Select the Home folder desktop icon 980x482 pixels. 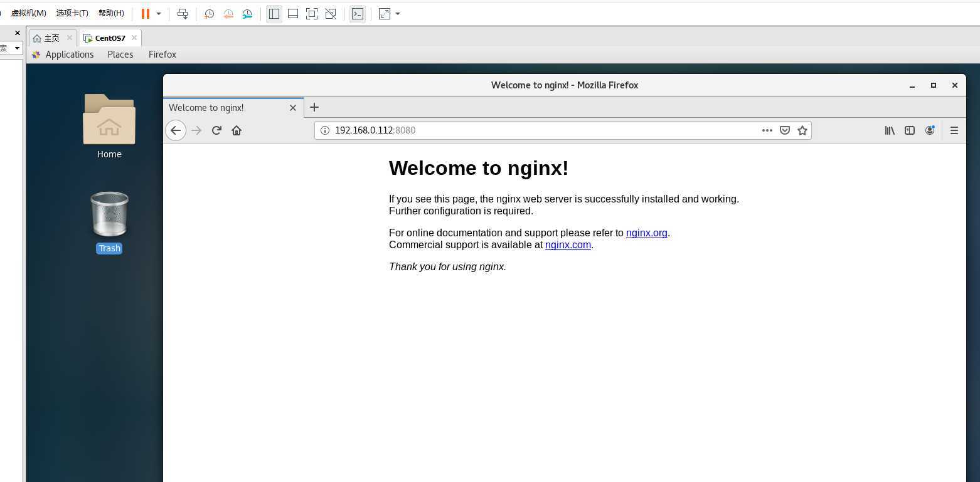(109, 127)
